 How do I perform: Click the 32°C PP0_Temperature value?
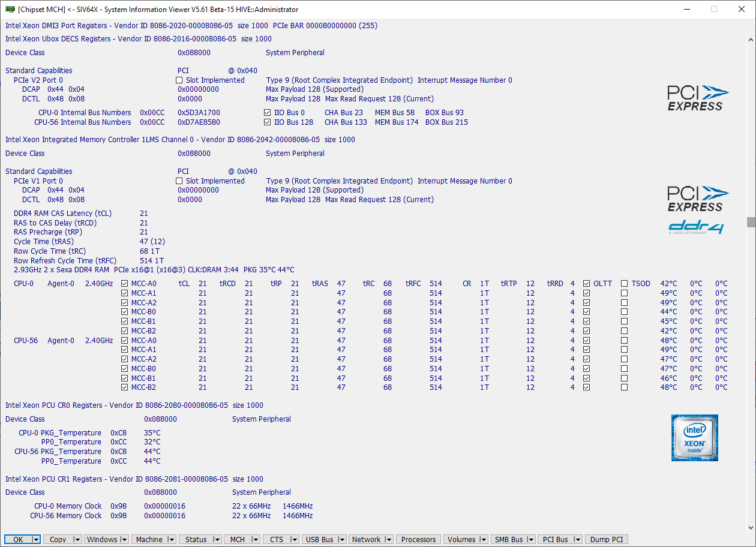click(x=152, y=442)
